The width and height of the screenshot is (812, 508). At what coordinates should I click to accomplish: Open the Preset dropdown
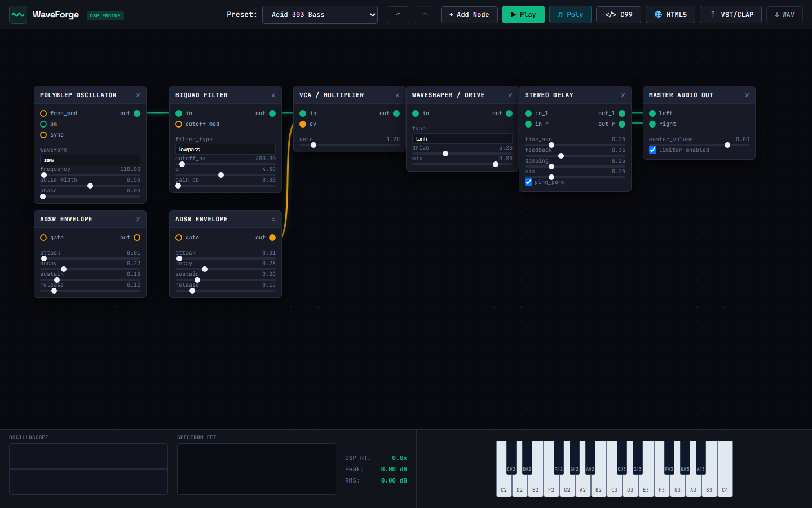(x=320, y=15)
